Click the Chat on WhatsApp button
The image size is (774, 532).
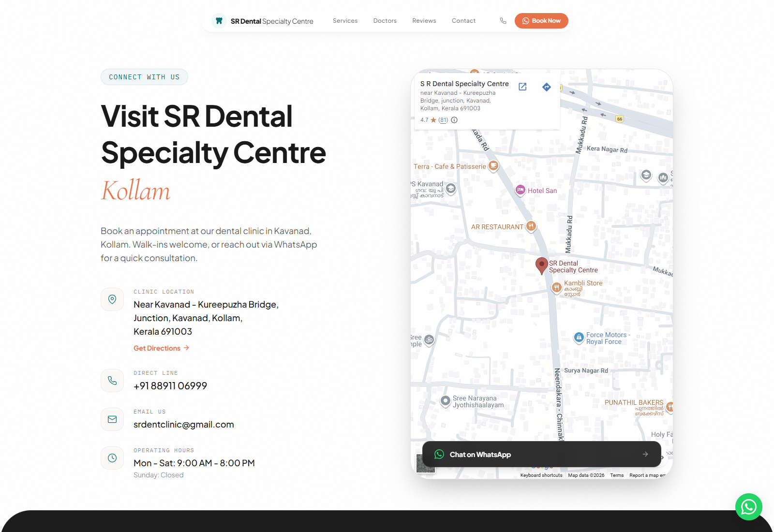542,454
